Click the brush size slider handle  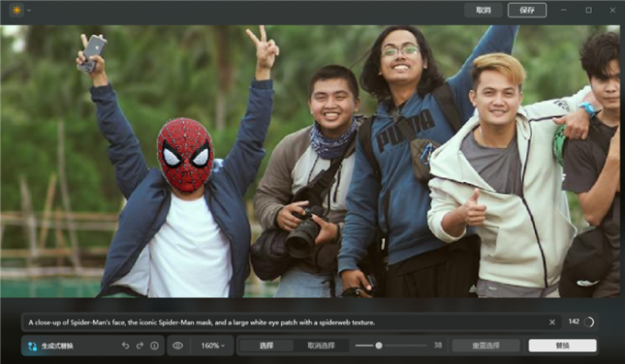click(x=379, y=346)
